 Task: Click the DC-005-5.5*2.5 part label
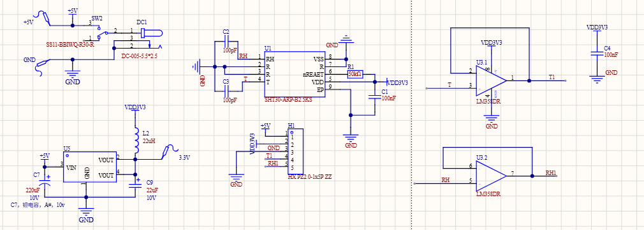[x=140, y=56]
